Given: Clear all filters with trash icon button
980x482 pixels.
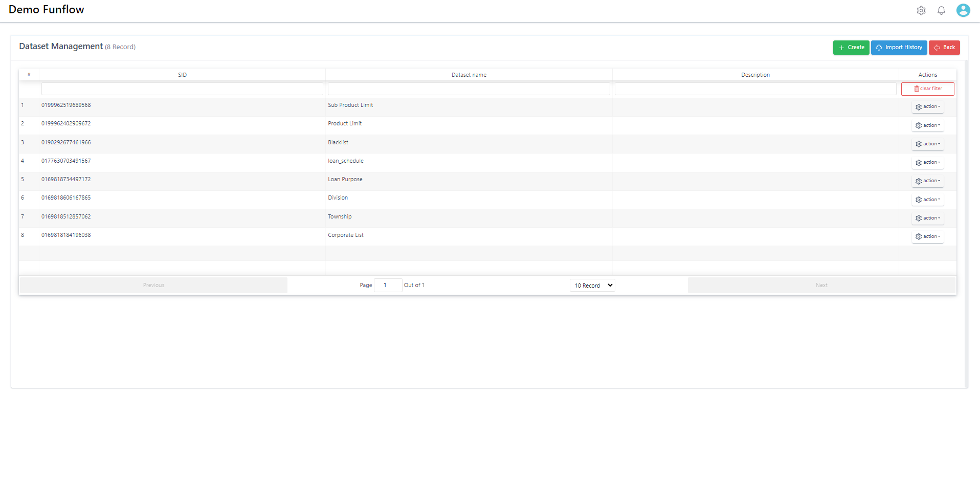Looking at the screenshot, I should pyautogui.click(x=927, y=89).
